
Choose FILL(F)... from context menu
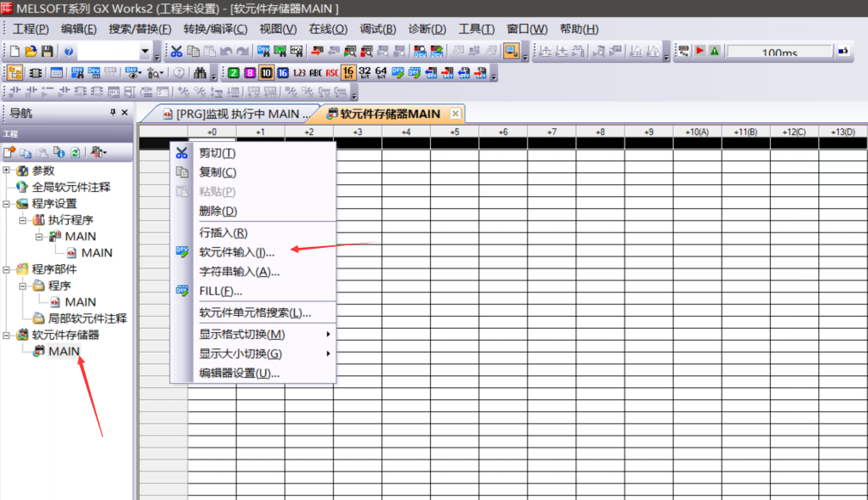pyautogui.click(x=254, y=291)
